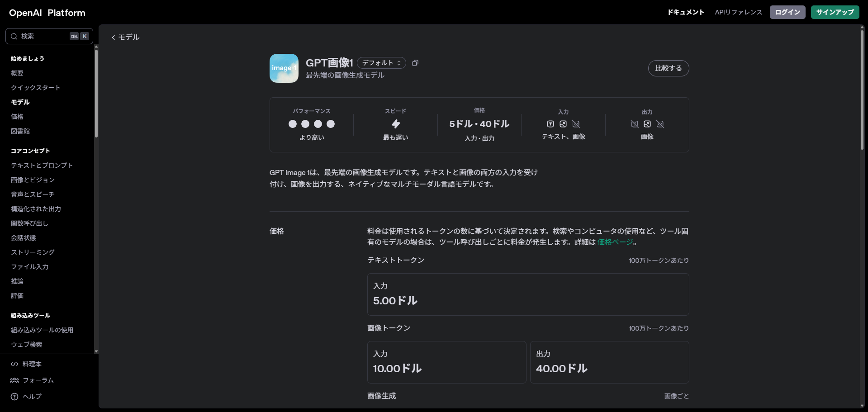This screenshot has height=412, width=868.
Task: Click the sidebar scrollbar down arrow
Action: (96, 351)
